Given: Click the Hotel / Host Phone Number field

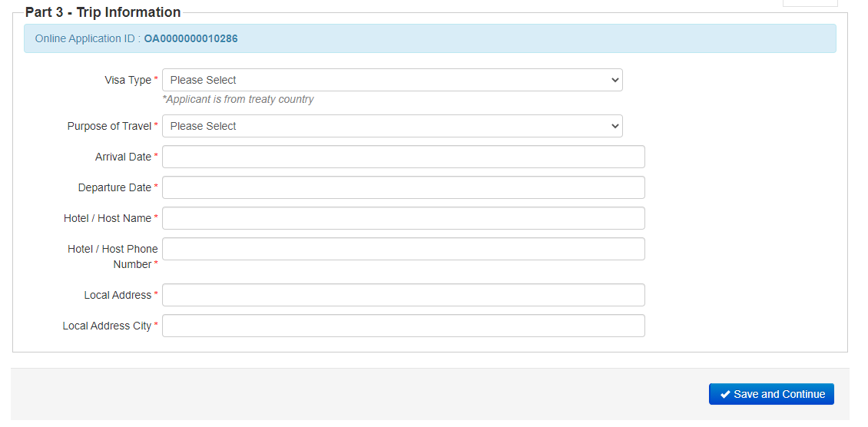Looking at the screenshot, I should [x=403, y=249].
